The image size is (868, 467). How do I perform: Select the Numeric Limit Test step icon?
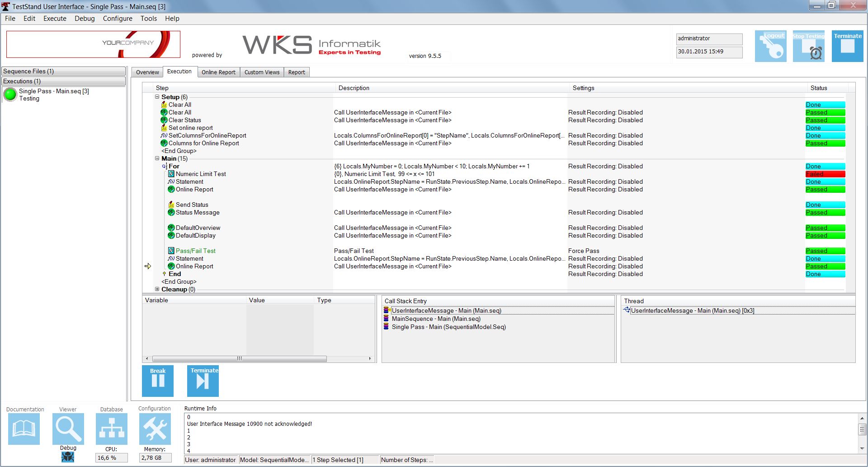[x=171, y=174]
